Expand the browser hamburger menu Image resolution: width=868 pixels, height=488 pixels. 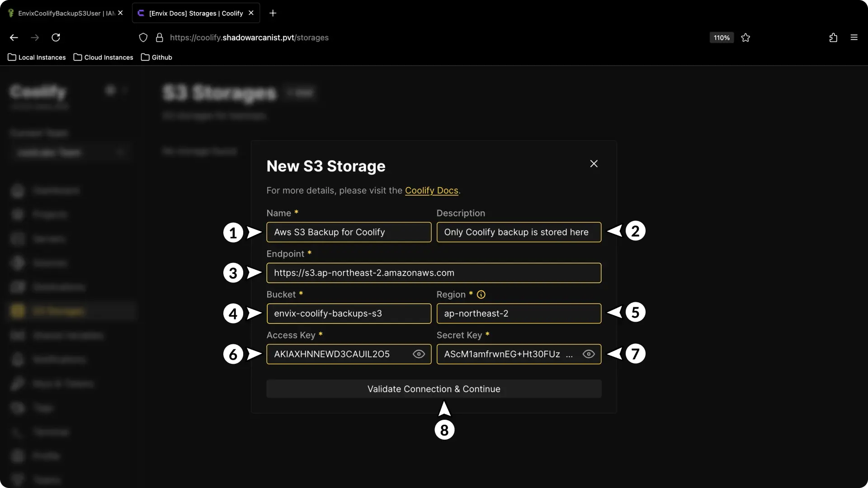[854, 38]
